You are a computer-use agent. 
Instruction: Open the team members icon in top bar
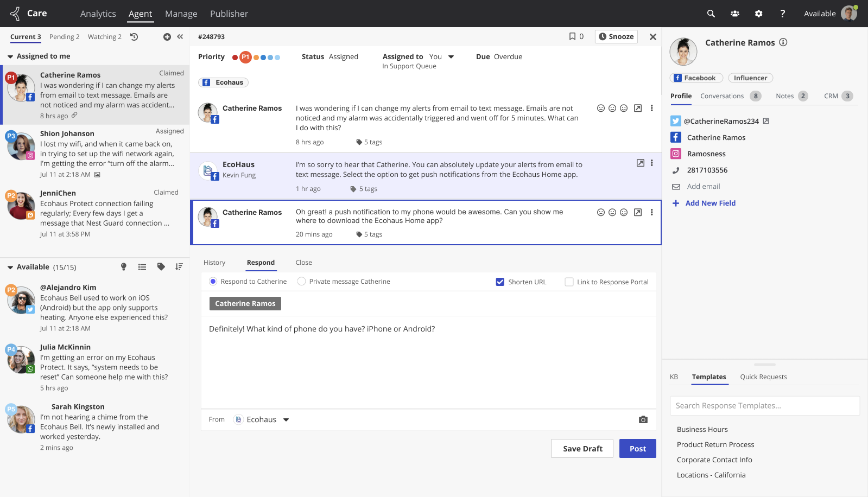(735, 14)
